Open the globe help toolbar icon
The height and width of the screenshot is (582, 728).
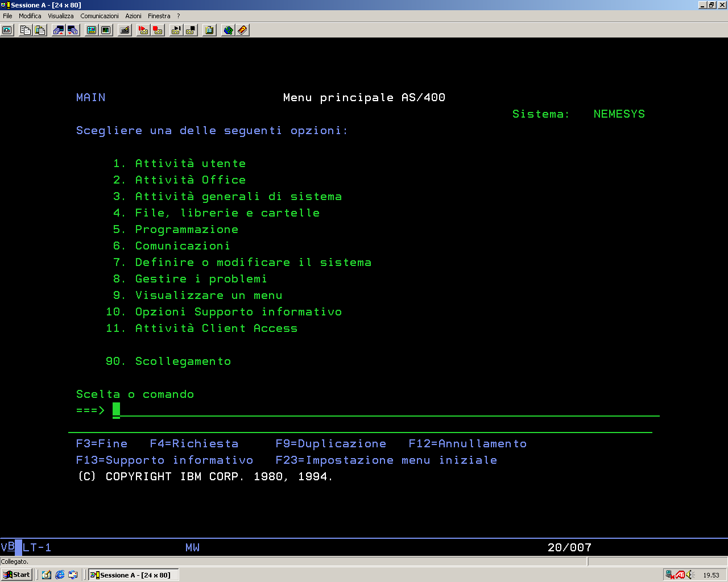228,30
